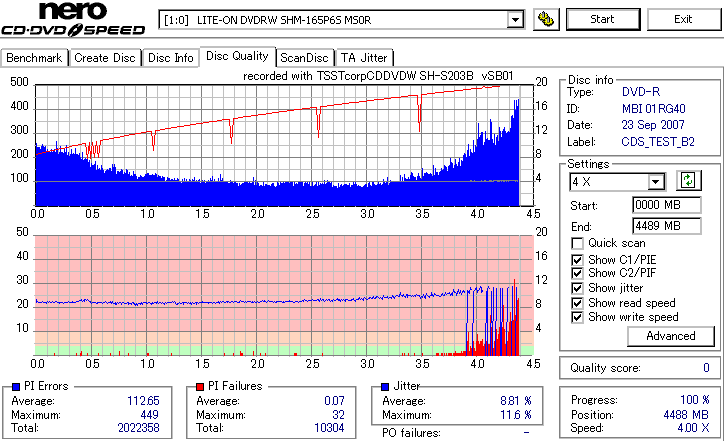Click the Exit button
Screen dimensions: 724x441
point(683,19)
